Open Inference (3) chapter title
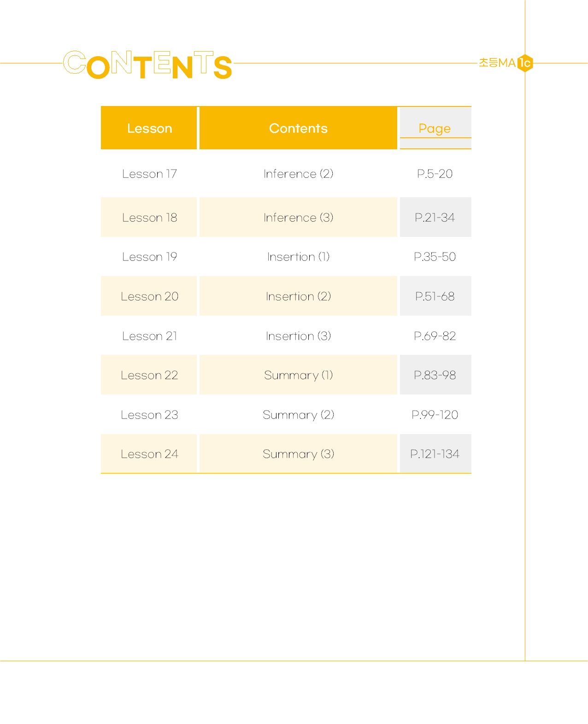Image resolution: width=588 pixels, height=724 pixels. point(298,218)
